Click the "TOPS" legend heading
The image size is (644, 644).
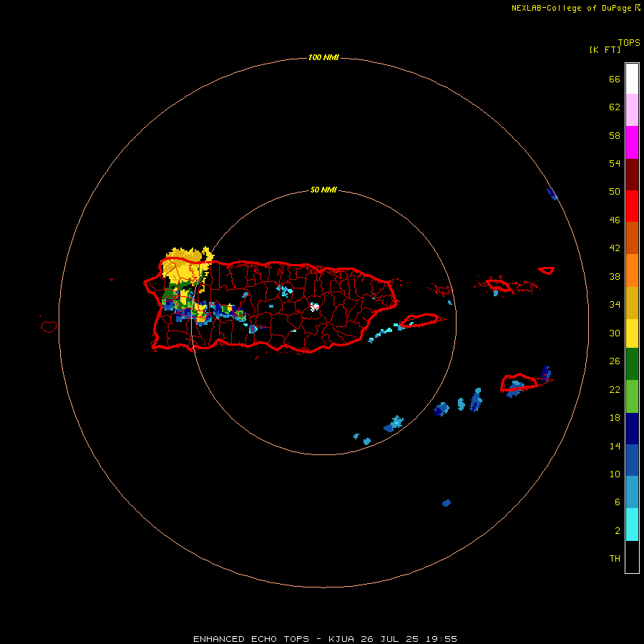629,43
